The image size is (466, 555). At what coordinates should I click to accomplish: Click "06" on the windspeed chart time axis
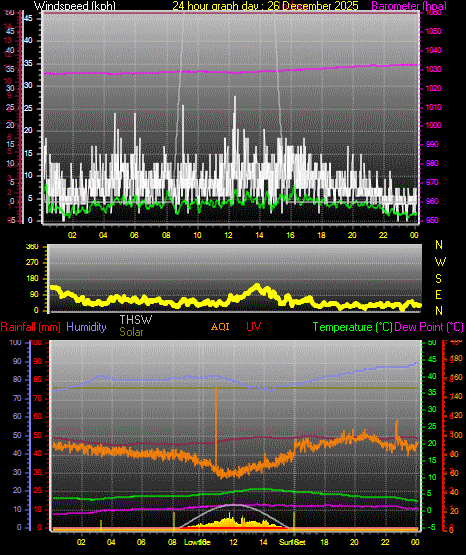(134, 235)
